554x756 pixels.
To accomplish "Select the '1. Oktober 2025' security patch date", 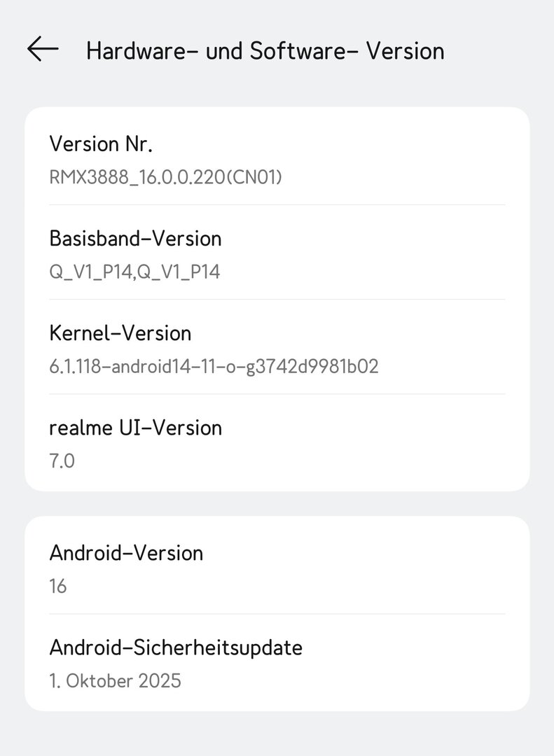I will coord(115,680).
